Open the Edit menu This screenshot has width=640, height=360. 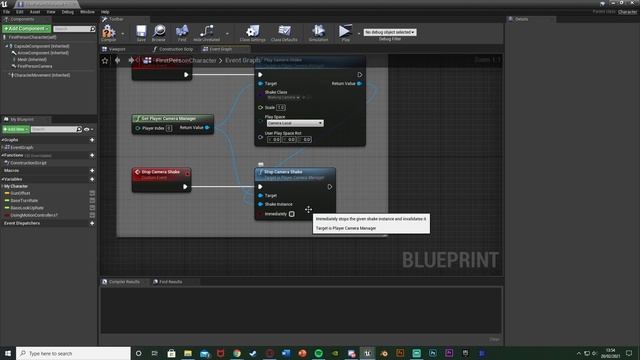pyautogui.click(x=20, y=12)
